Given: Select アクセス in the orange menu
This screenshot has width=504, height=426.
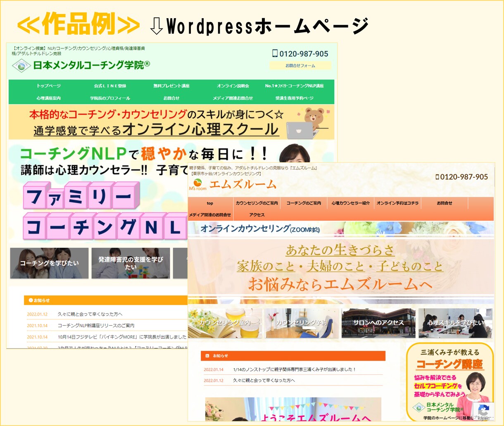Looking at the screenshot, I should coord(257,215).
